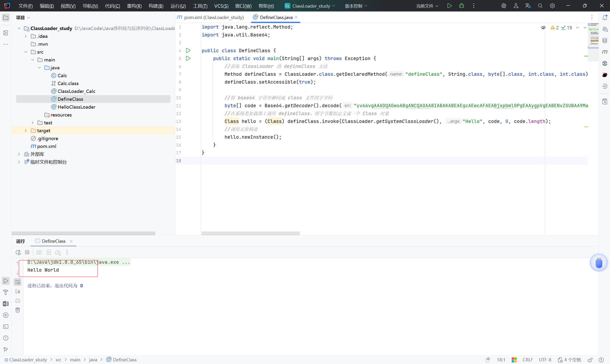
Task: Collapse the src folder
Action: pos(26,52)
